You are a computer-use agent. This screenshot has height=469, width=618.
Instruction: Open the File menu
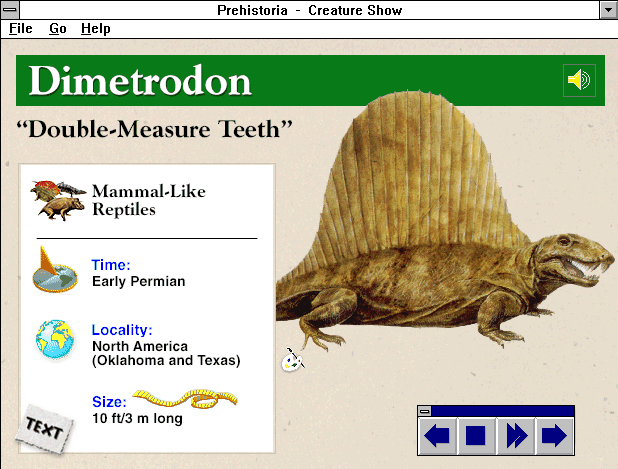pyautogui.click(x=21, y=29)
